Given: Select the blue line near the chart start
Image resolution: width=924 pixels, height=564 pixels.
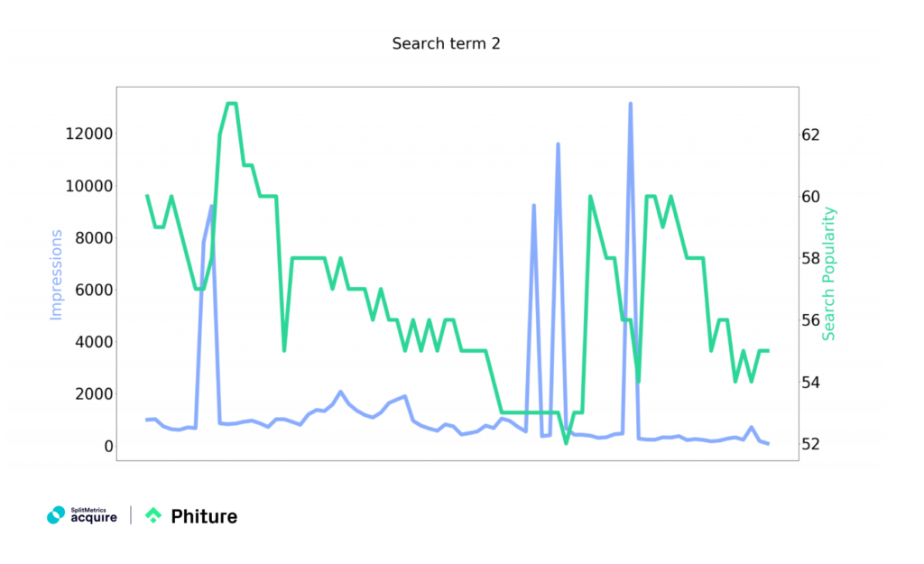Looking at the screenshot, I should click(149, 420).
